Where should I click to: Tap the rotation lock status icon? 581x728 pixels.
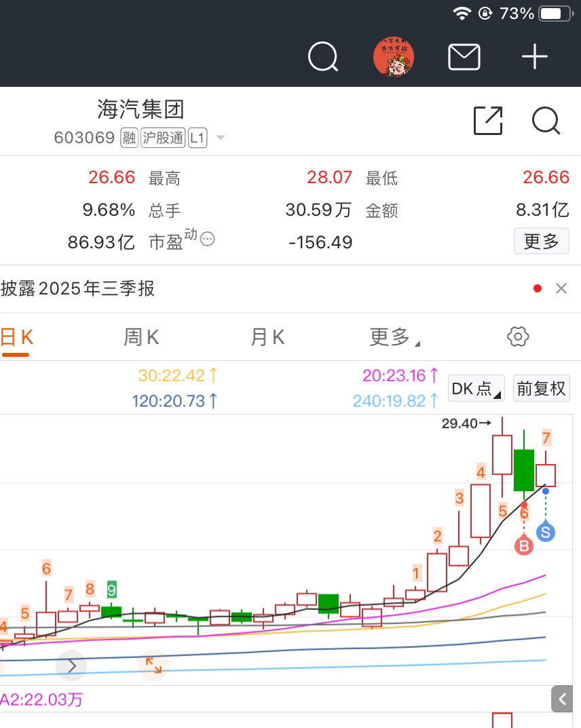click(x=485, y=14)
